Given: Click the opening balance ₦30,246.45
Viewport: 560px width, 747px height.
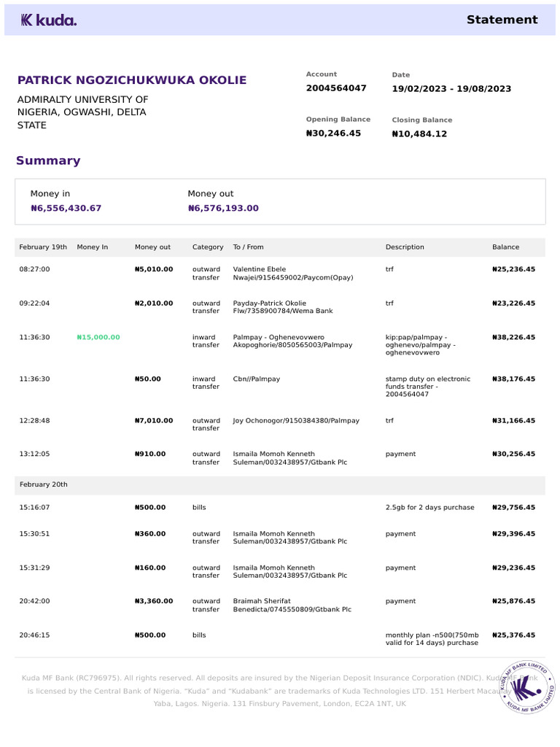Looking at the screenshot, I should pos(333,133).
